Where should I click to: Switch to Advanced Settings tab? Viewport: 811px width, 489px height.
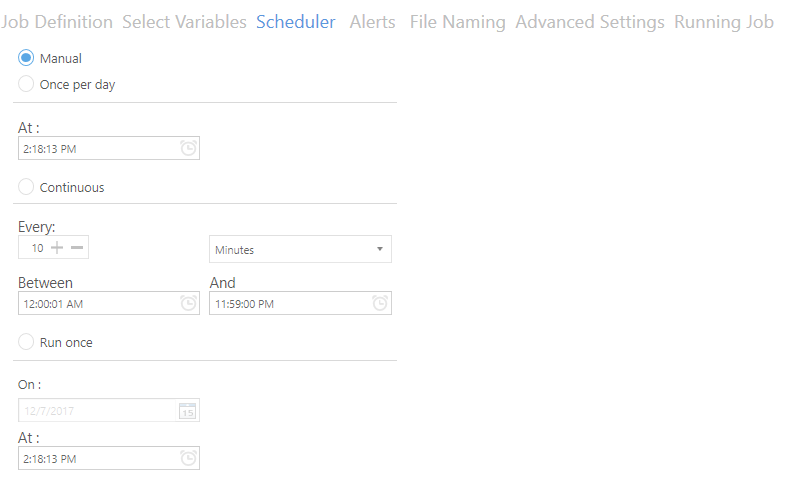(x=590, y=22)
